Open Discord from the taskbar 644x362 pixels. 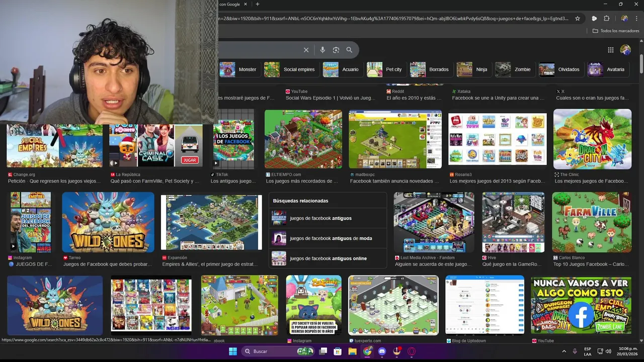coord(382,351)
